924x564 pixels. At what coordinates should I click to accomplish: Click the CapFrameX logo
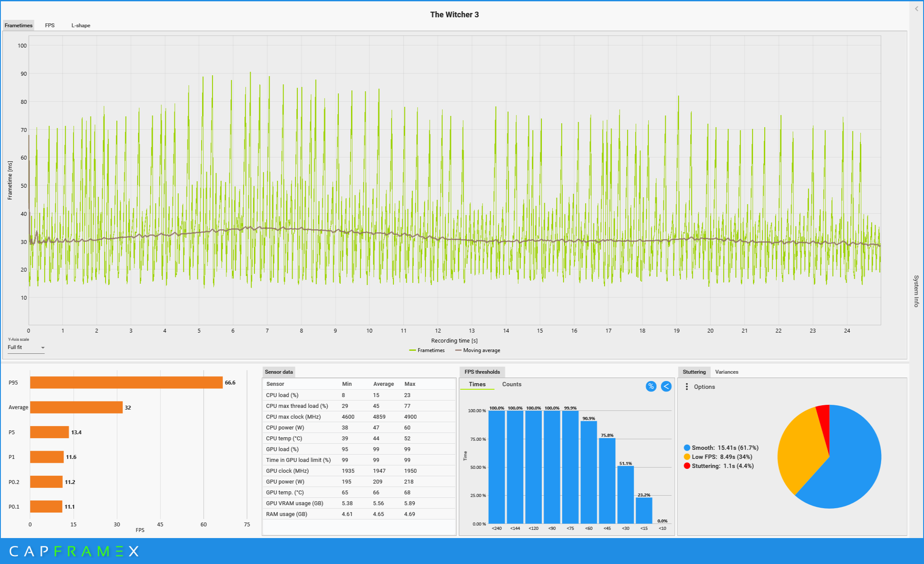point(74,551)
